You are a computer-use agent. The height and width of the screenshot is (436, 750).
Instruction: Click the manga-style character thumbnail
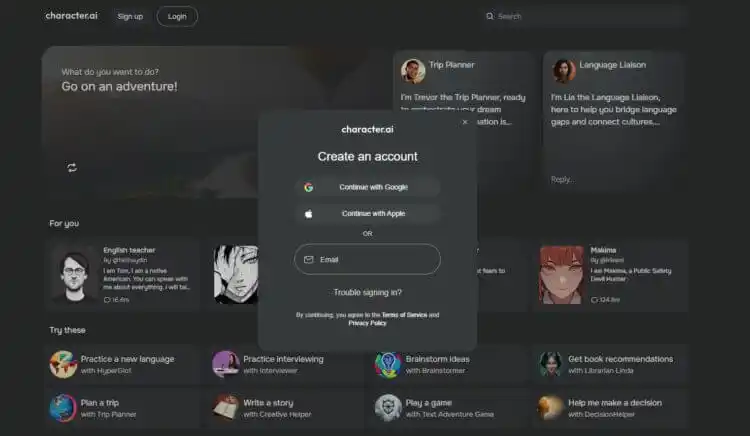point(236,275)
